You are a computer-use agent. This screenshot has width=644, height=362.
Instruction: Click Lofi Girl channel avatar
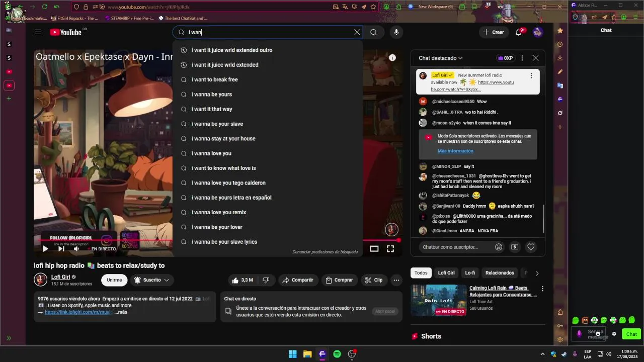point(41,280)
